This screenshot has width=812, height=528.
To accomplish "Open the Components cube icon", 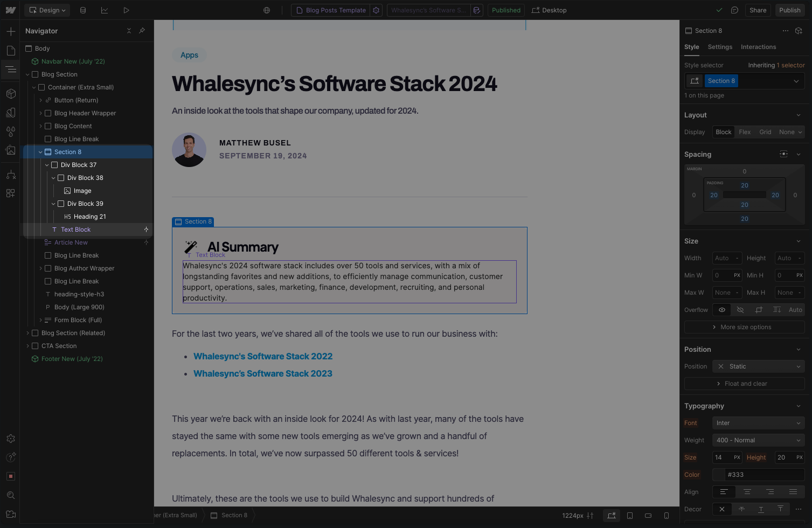I will [x=11, y=94].
